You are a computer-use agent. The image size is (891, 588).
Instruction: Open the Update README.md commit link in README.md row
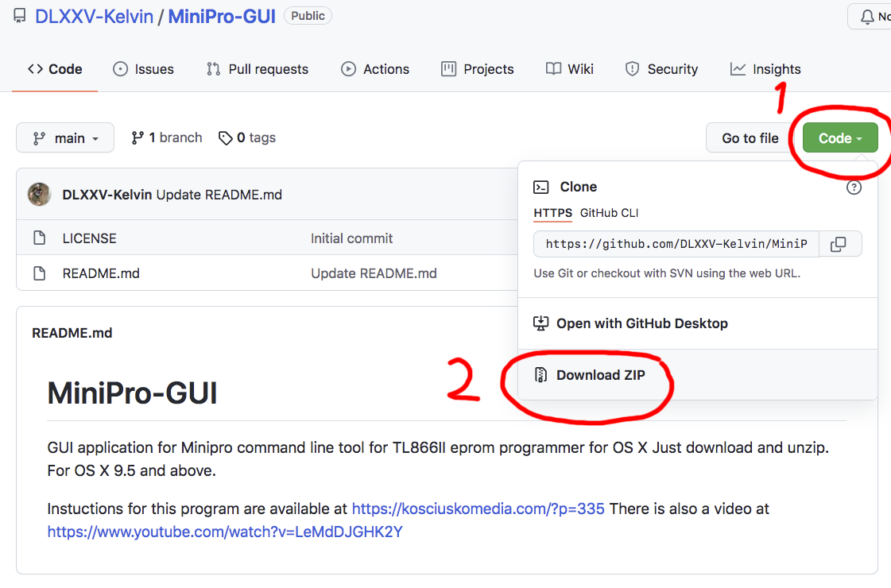pos(374,274)
